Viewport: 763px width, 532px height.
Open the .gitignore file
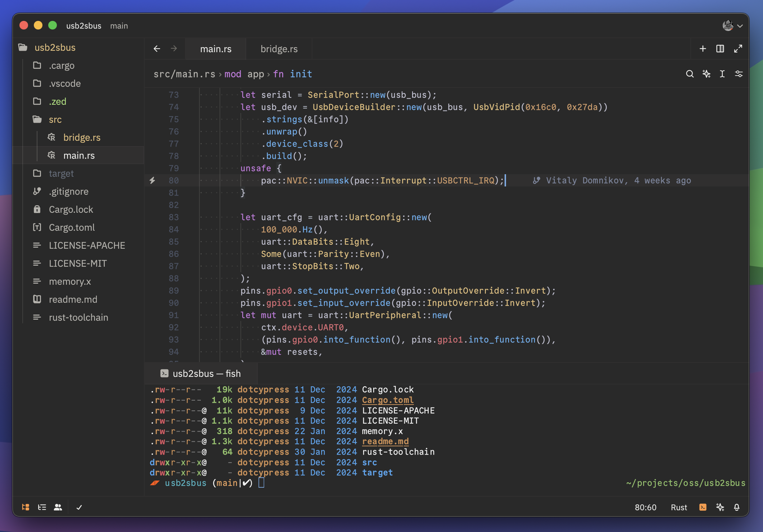(x=78, y=191)
